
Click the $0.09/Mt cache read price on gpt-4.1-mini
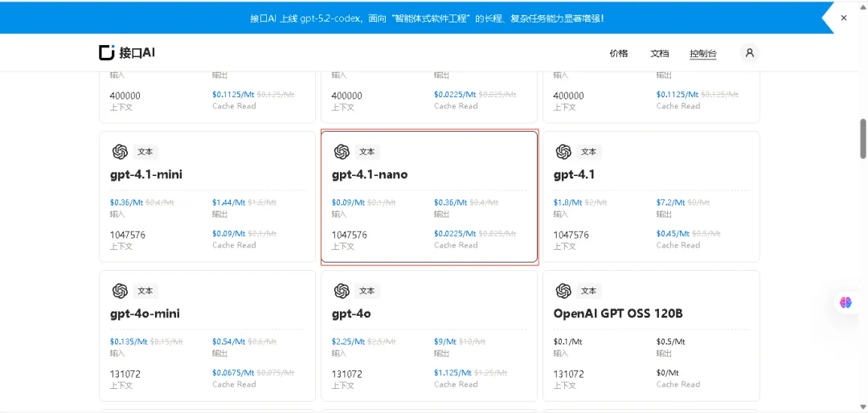click(228, 234)
